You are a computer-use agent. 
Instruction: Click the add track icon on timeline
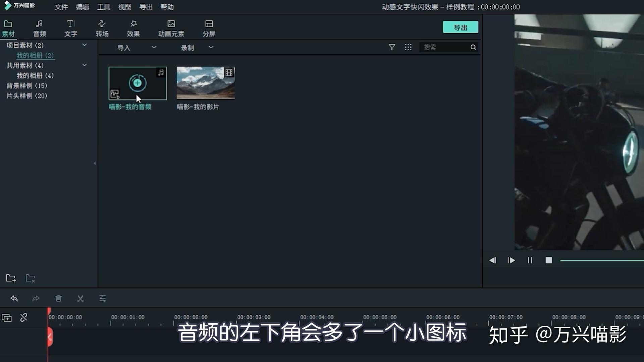7,317
